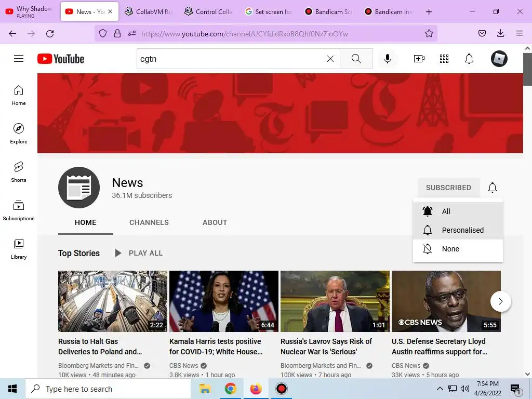
Task: Reload the page with the refresh button
Action: (x=50, y=34)
